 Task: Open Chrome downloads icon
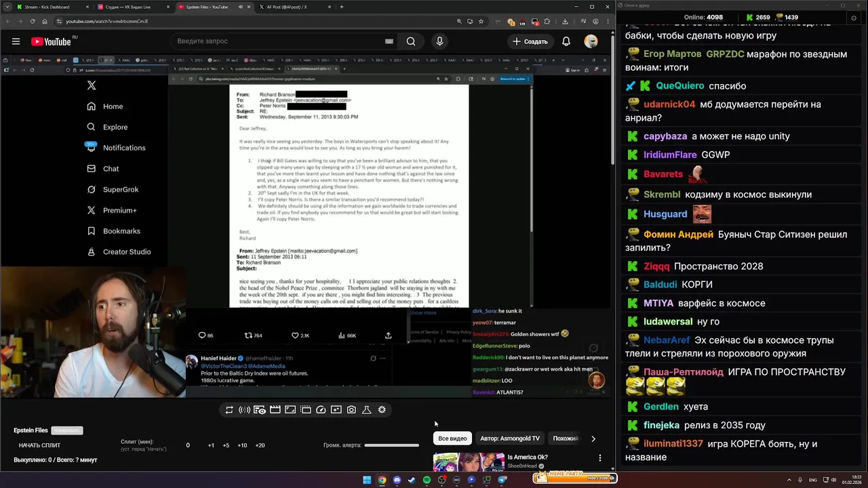(565, 21)
